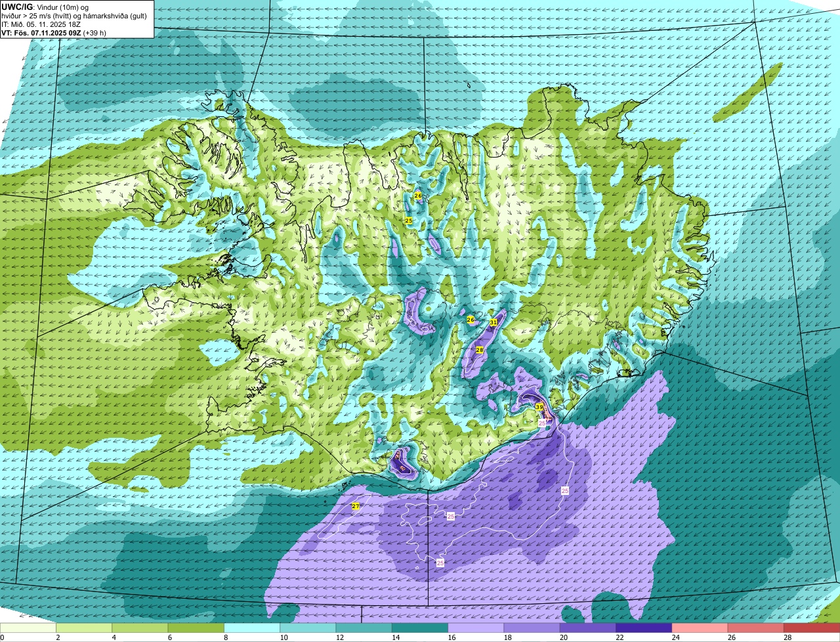Click the olive green 6–8 m/s legend swatch

click(x=196, y=628)
